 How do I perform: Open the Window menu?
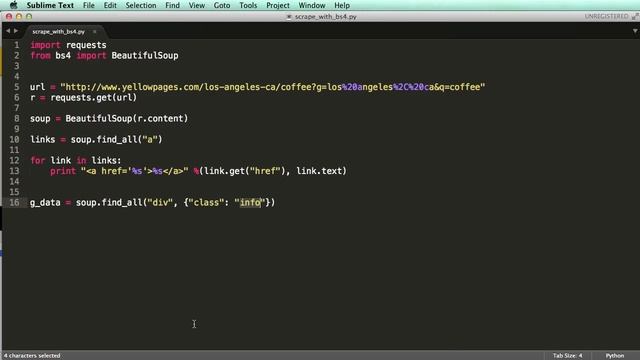pos(312,5)
